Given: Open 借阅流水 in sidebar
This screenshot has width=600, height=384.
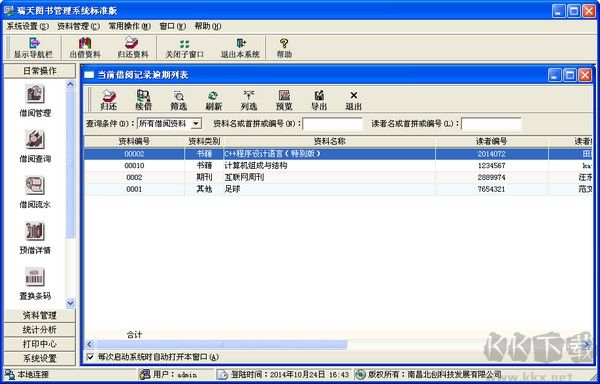Looking at the screenshot, I should pos(35,192).
